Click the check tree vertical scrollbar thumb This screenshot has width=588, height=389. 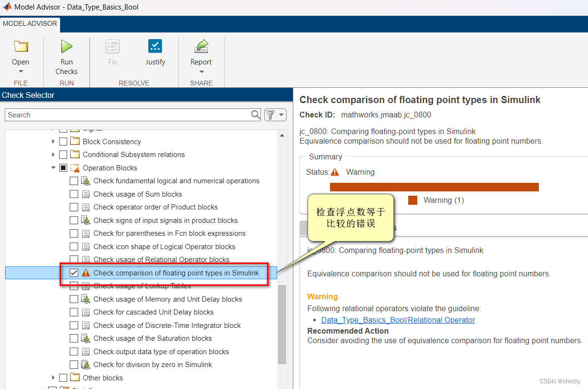click(282, 325)
